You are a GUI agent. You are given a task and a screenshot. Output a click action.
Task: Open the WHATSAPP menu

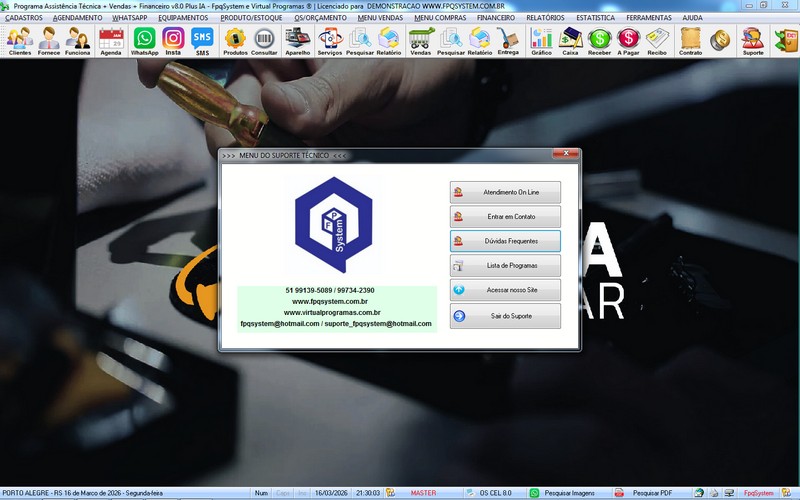click(x=130, y=18)
